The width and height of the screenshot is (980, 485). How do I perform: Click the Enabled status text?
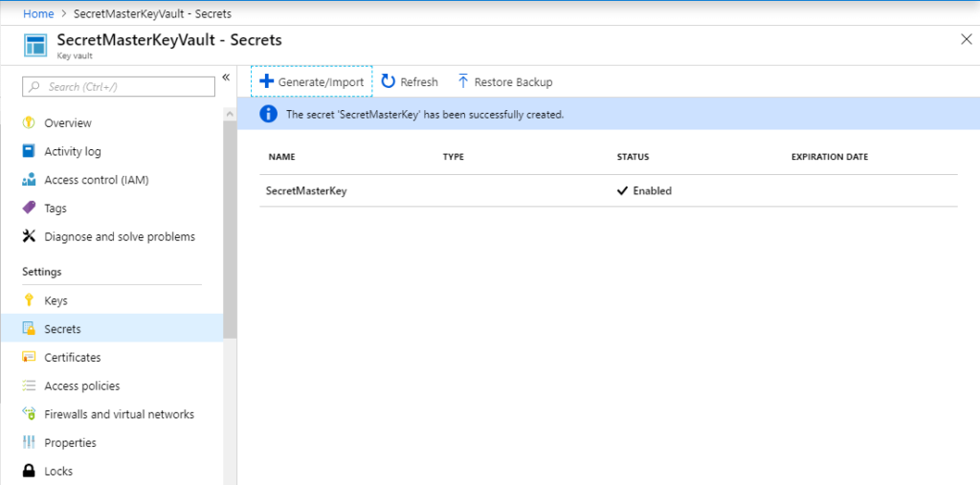[652, 191]
